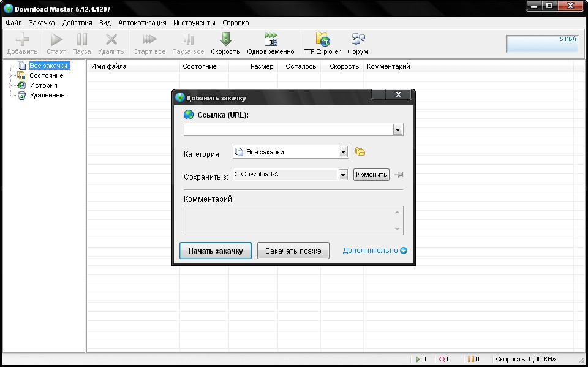The width and height of the screenshot is (588, 367).
Task: Click the Закачать позже button
Action: (293, 251)
